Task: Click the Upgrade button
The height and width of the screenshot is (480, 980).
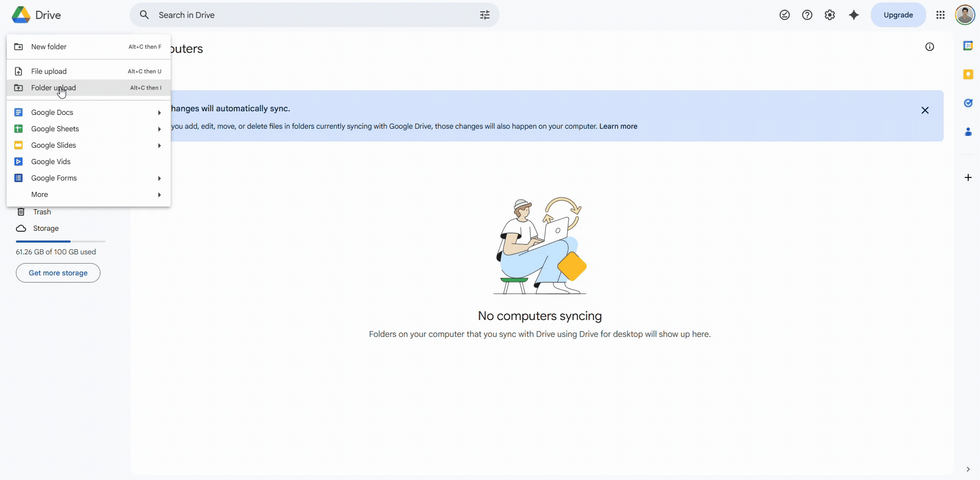Action: [x=898, y=15]
